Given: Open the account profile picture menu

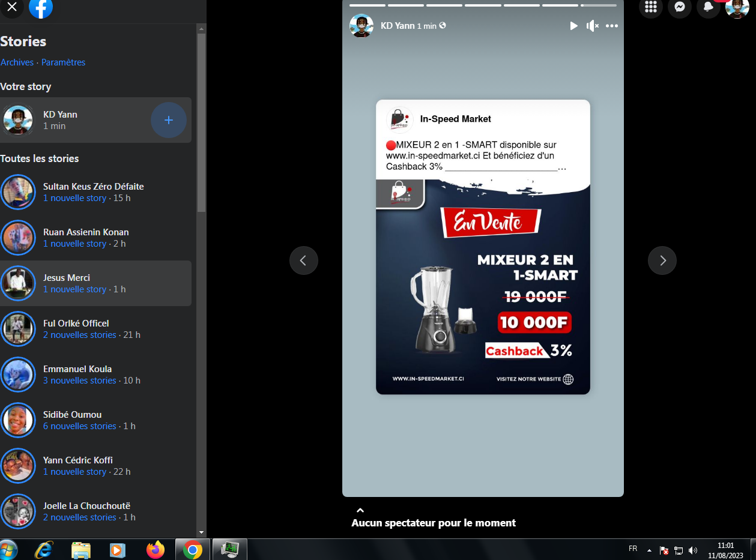Looking at the screenshot, I should coord(737,8).
